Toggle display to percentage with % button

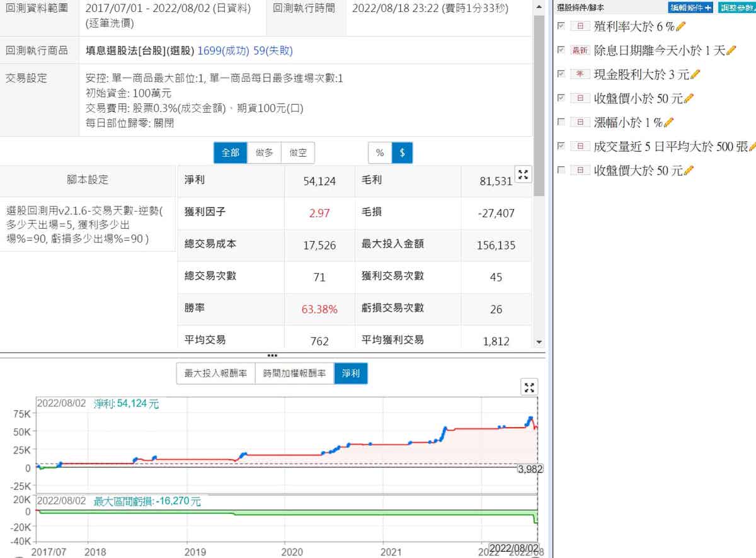pos(380,153)
